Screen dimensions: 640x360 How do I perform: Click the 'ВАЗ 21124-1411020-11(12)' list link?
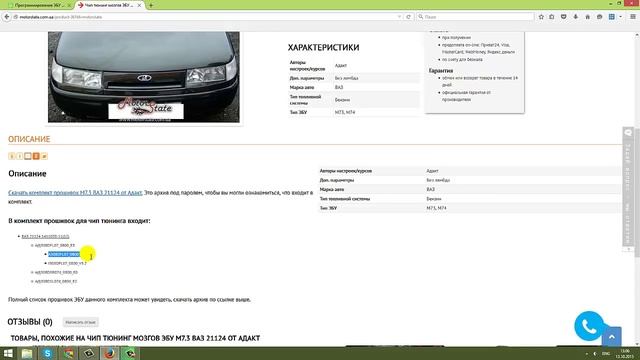[45, 236]
